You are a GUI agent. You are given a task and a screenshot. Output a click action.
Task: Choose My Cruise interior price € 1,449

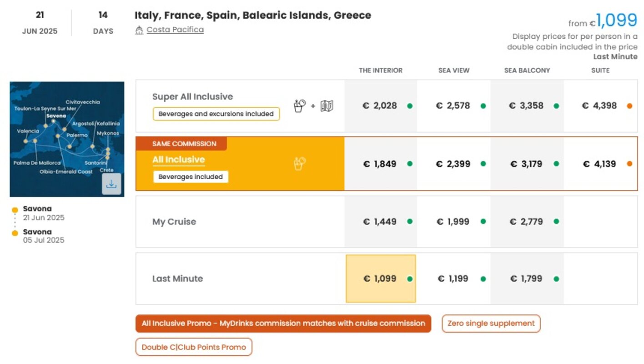381,222
